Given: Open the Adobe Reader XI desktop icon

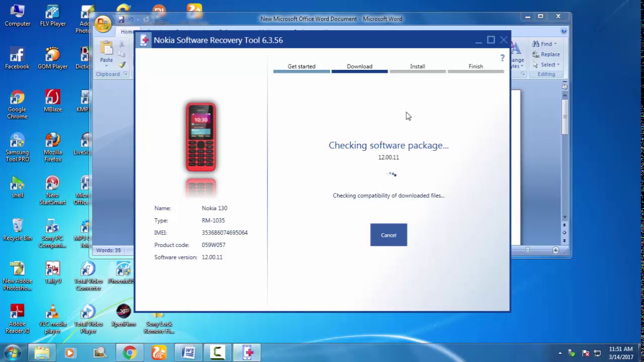Looking at the screenshot, I should pos(17,319).
